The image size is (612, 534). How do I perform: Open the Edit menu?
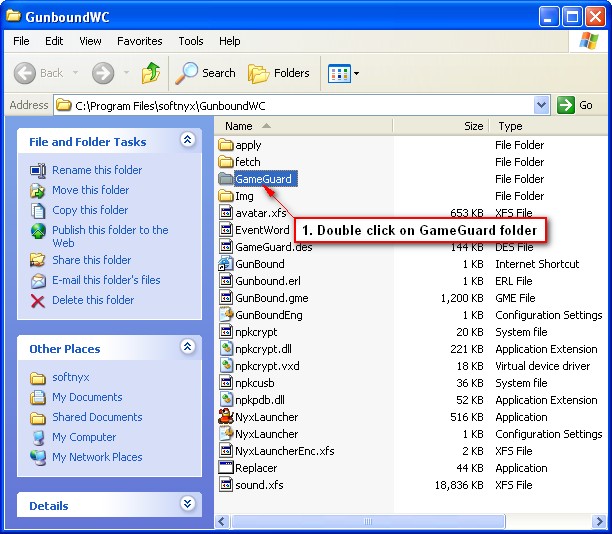54,41
